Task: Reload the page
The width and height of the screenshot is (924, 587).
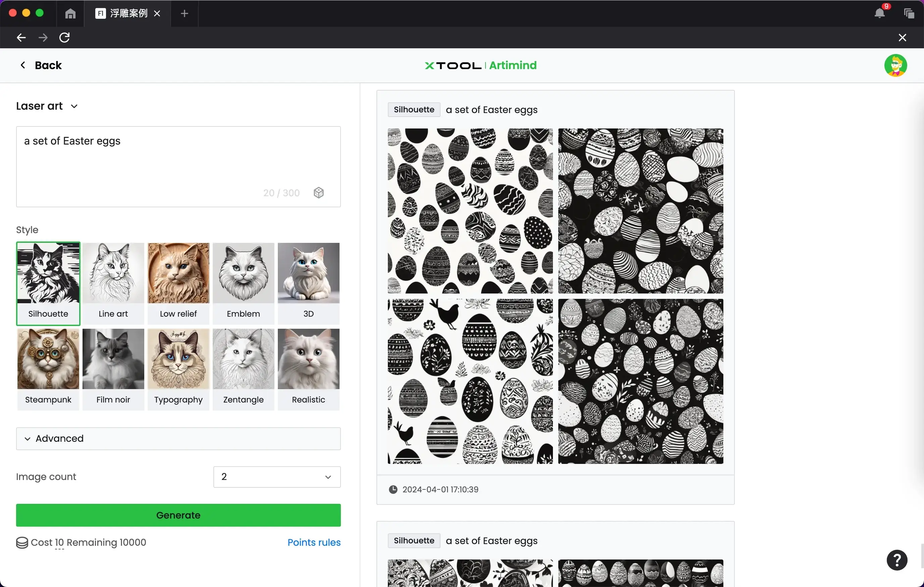Action: (64, 38)
